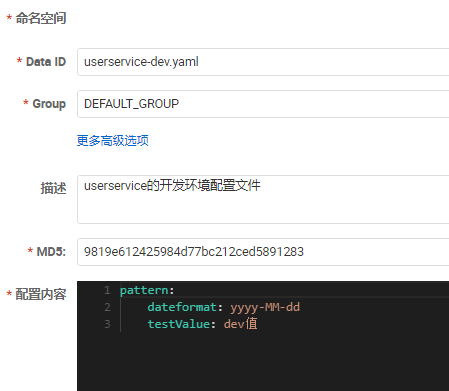Click the Group label

coord(49,104)
